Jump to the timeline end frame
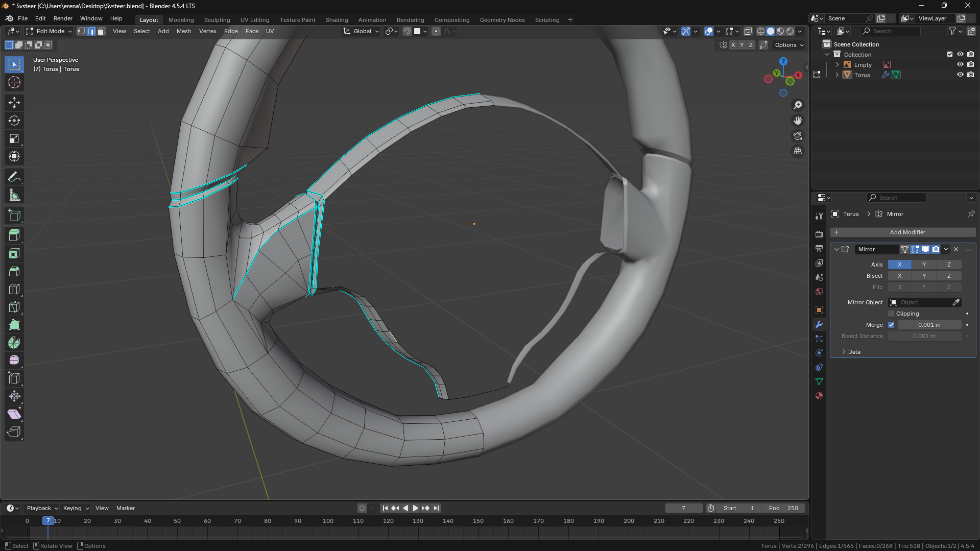Image resolution: width=980 pixels, height=551 pixels. [x=436, y=508]
